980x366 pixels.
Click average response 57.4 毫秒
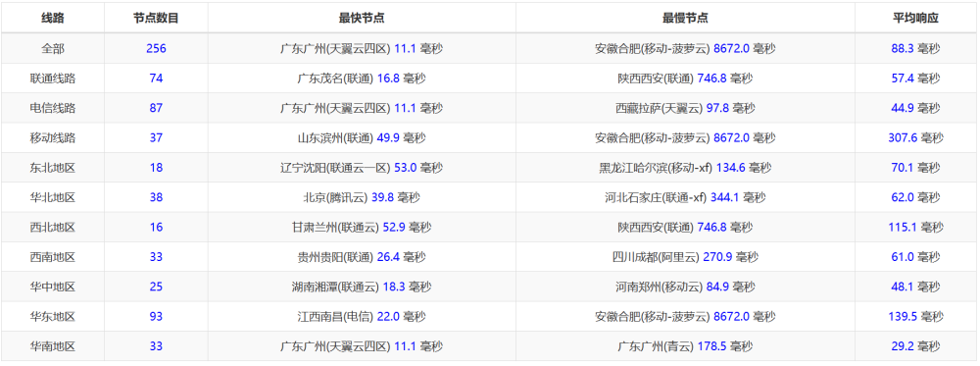click(915, 78)
